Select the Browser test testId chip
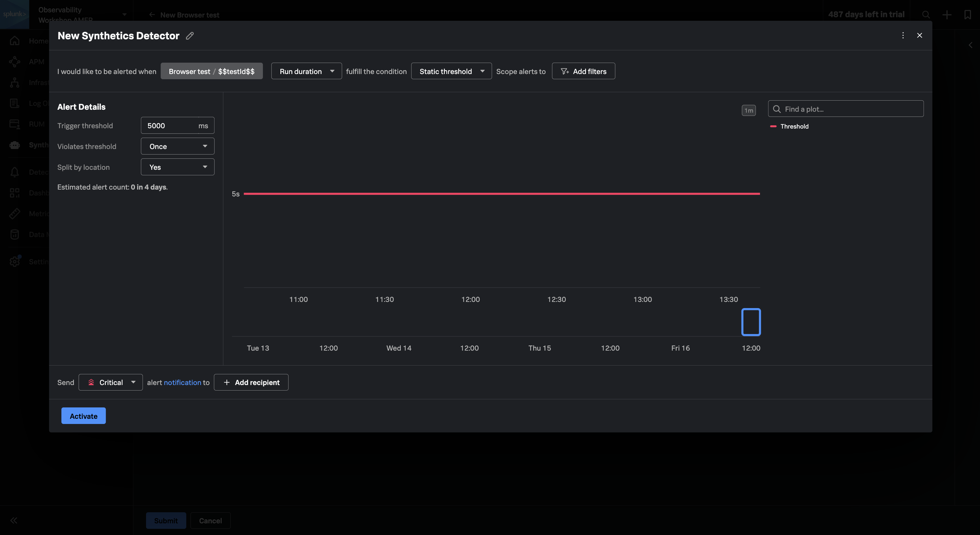980x535 pixels. [212, 71]
